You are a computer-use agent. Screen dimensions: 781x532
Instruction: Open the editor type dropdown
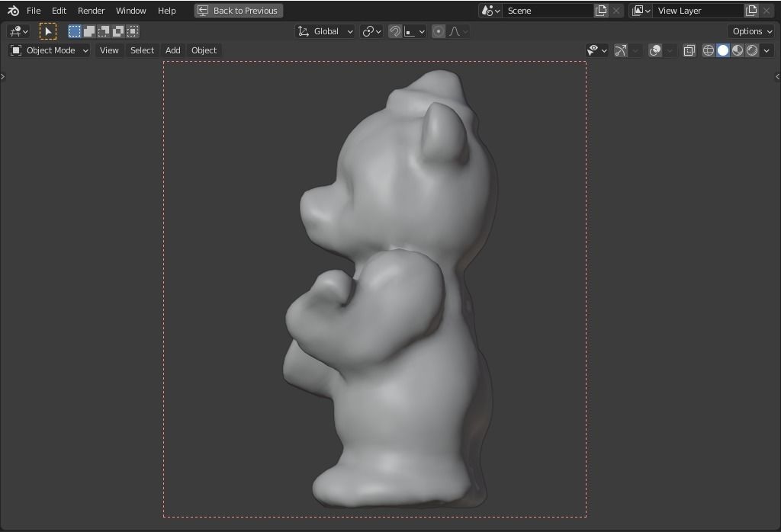pyautogui.click(x=19, y=31)
